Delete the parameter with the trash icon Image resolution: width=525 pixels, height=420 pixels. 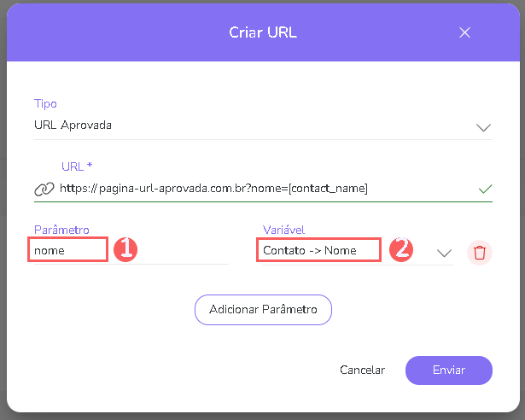(x=480, y=253)
